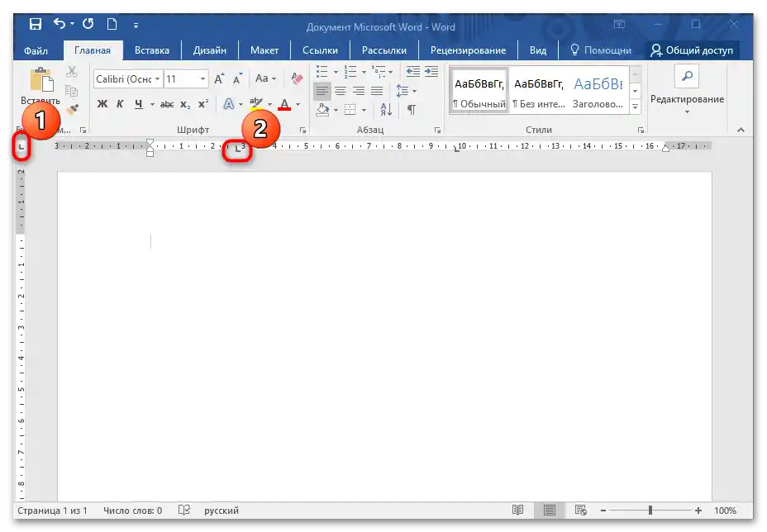The image size is (767, 532).
Task: Toggle italic К formatting
Action: click(x=120, y=103)
